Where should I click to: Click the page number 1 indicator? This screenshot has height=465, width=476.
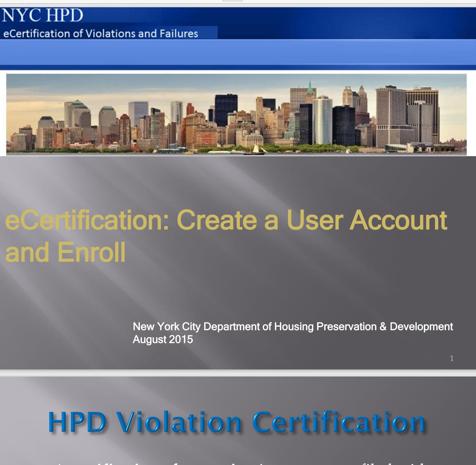[x=451, y=358]
